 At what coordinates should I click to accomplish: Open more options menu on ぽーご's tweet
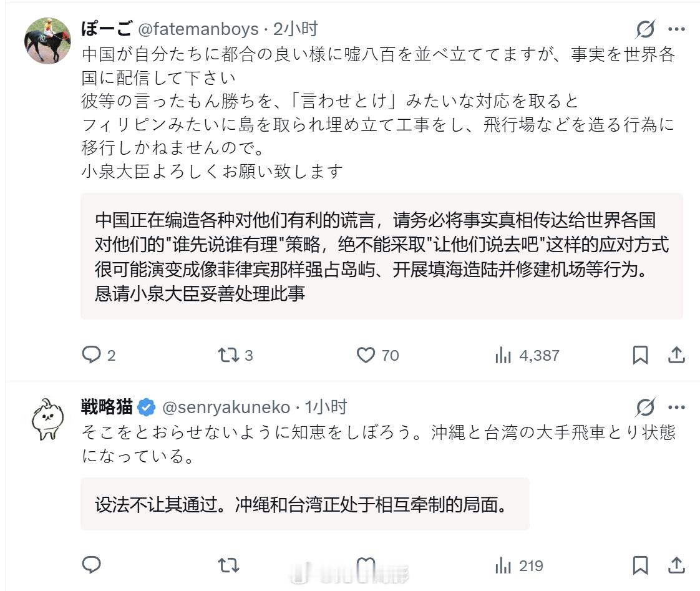(x=676, y=29)
